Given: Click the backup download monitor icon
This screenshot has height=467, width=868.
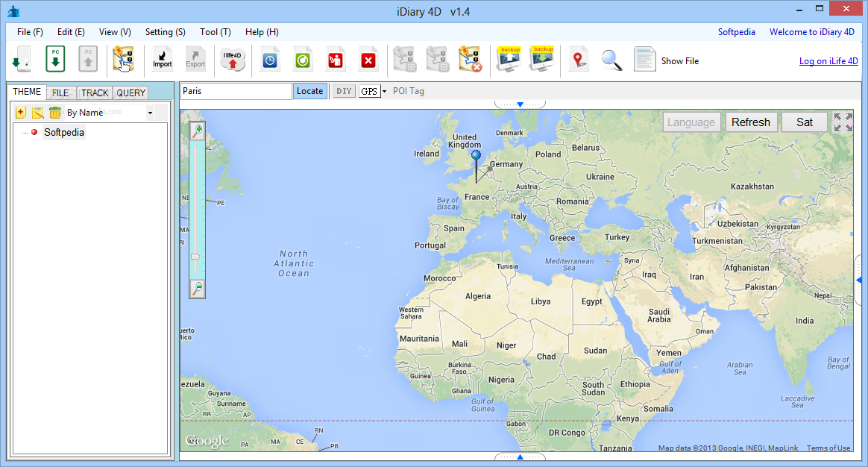Looking at the screenshot, I should point(542,59).
